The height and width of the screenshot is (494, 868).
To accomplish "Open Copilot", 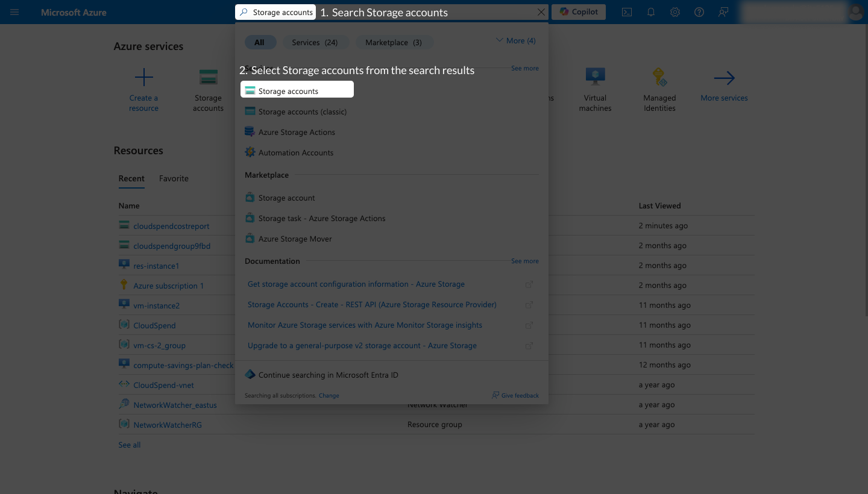I will pyautogui.click(x=578, y=11).
